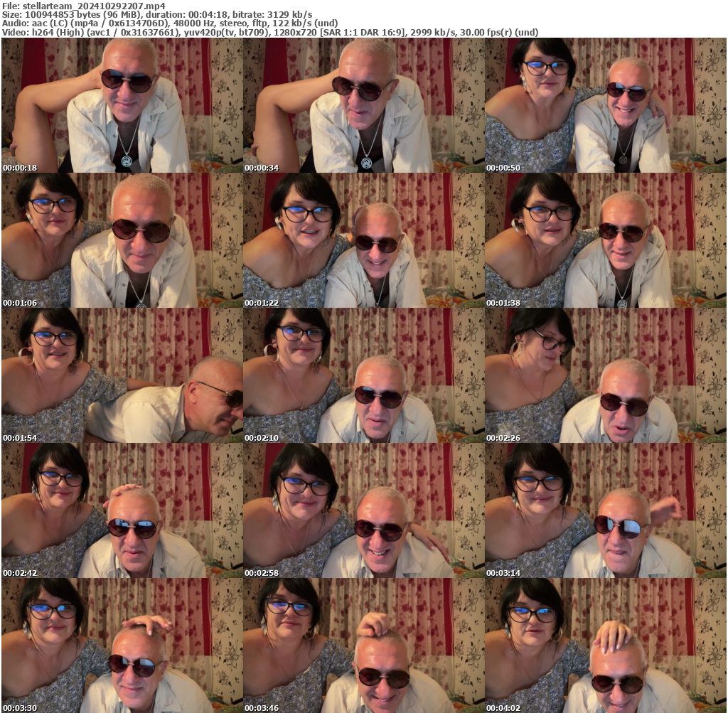Click the 00:04:02 timestamp label text
The height and width of the screenshot is (713, 728).
pyautogui.click(x=503, y=708)
